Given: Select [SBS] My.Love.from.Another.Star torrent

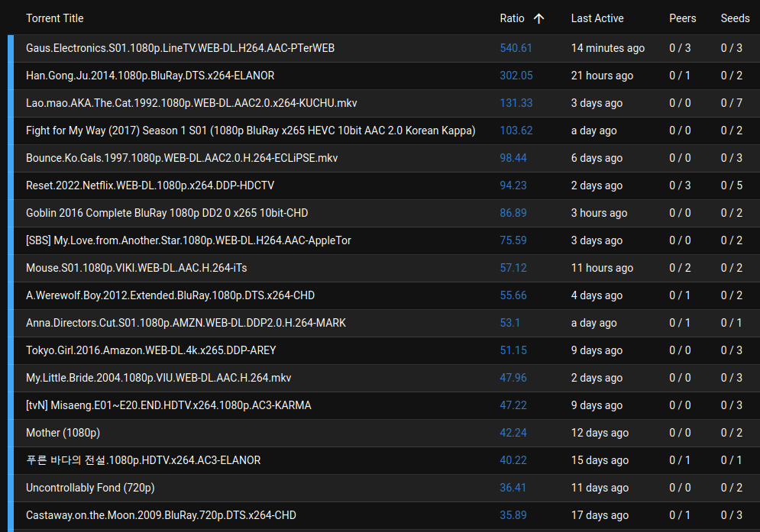Looking at the screenshot, I should [189, 240].
